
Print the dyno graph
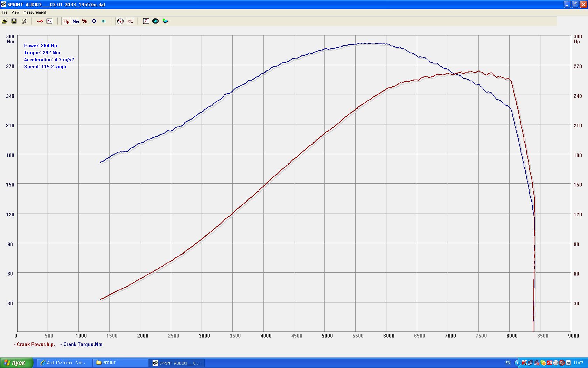[23, 21]
